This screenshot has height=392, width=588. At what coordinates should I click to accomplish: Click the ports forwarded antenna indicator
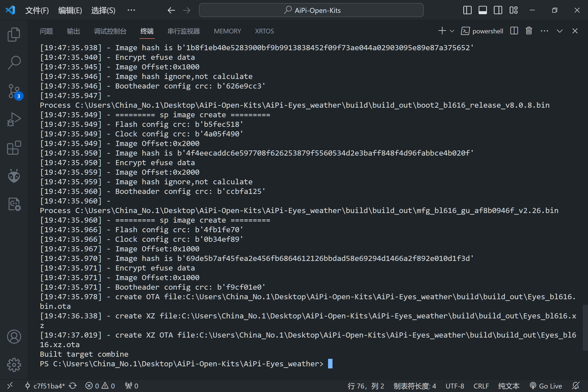pyautogui.click(x=132, y=386)
